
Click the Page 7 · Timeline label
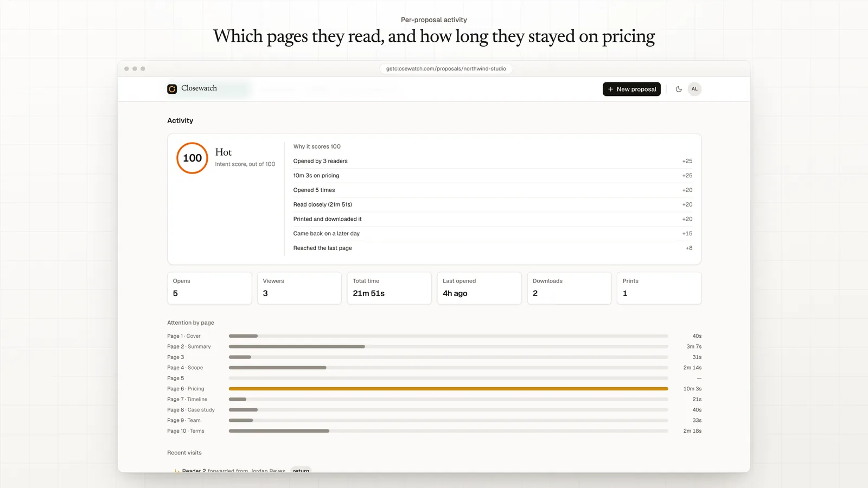(187, 399)
